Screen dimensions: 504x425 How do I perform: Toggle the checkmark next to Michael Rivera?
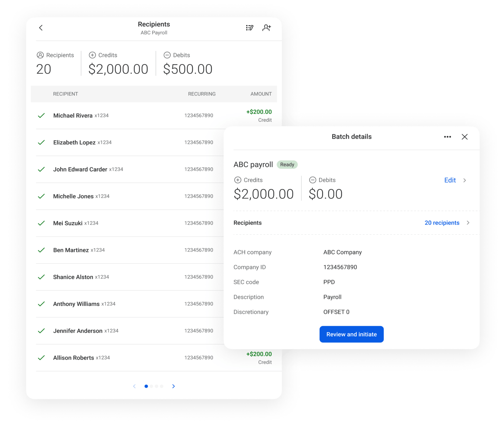click(41, 115)
